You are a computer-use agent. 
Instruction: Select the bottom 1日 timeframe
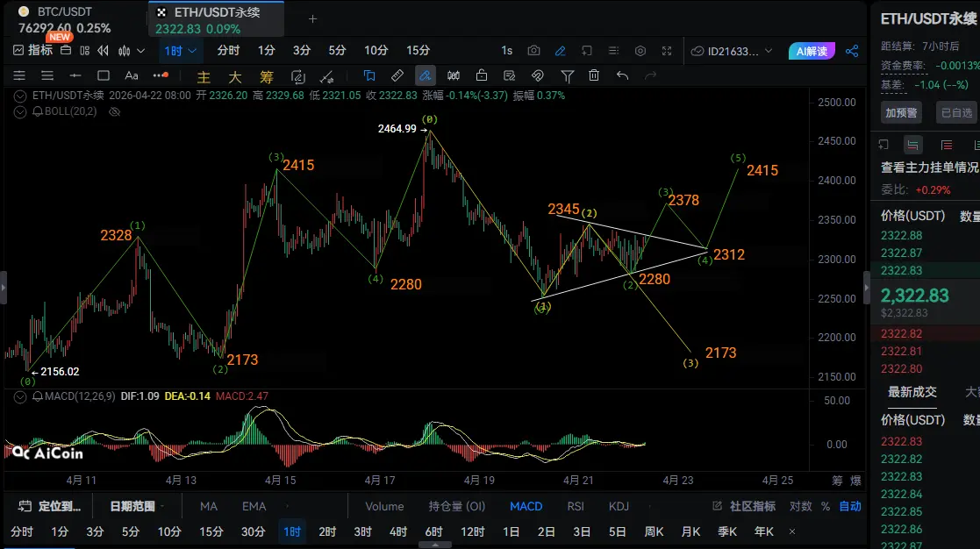point(511,531)
